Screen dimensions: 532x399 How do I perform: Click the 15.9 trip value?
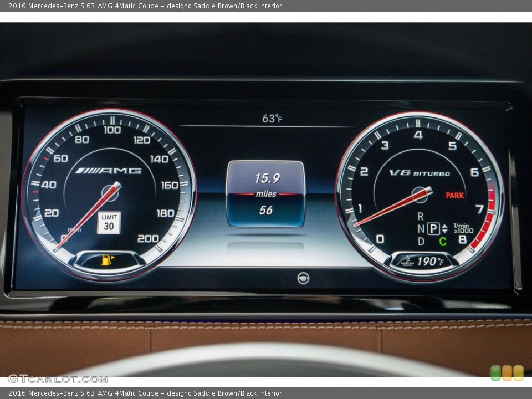pos(267,178)
